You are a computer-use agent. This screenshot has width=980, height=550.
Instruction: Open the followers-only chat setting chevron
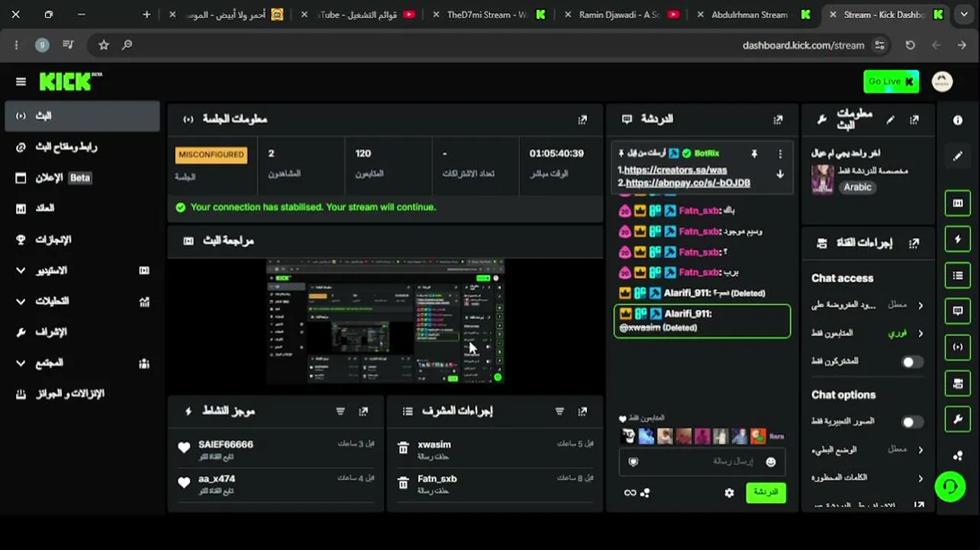coord(920,334)
